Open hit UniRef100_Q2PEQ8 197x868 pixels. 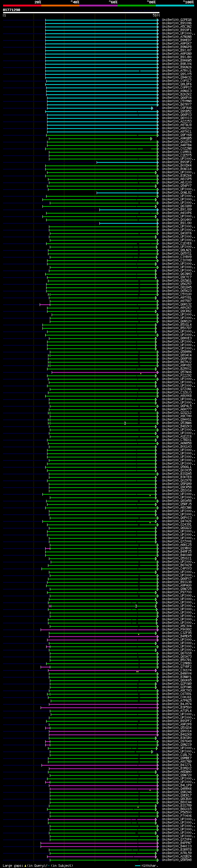click(177, 20)
